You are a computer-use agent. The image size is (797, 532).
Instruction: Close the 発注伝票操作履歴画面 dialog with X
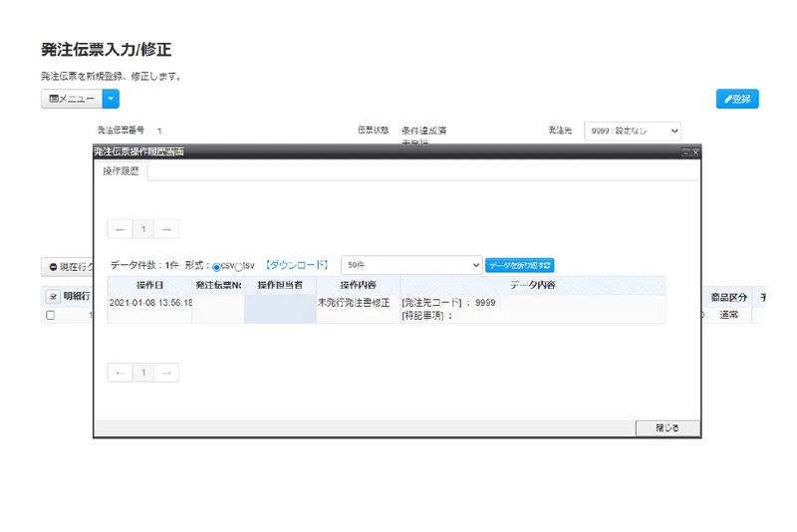tap(695, 152)
